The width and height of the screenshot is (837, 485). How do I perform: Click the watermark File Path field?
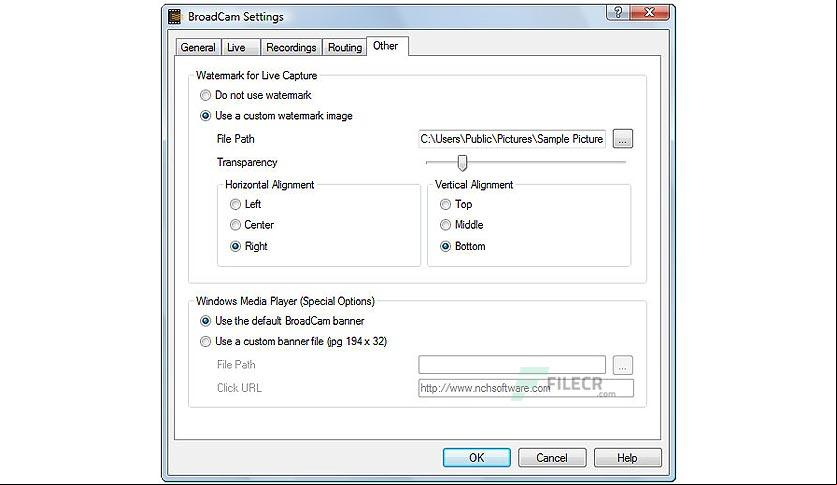tap(512, 139)
